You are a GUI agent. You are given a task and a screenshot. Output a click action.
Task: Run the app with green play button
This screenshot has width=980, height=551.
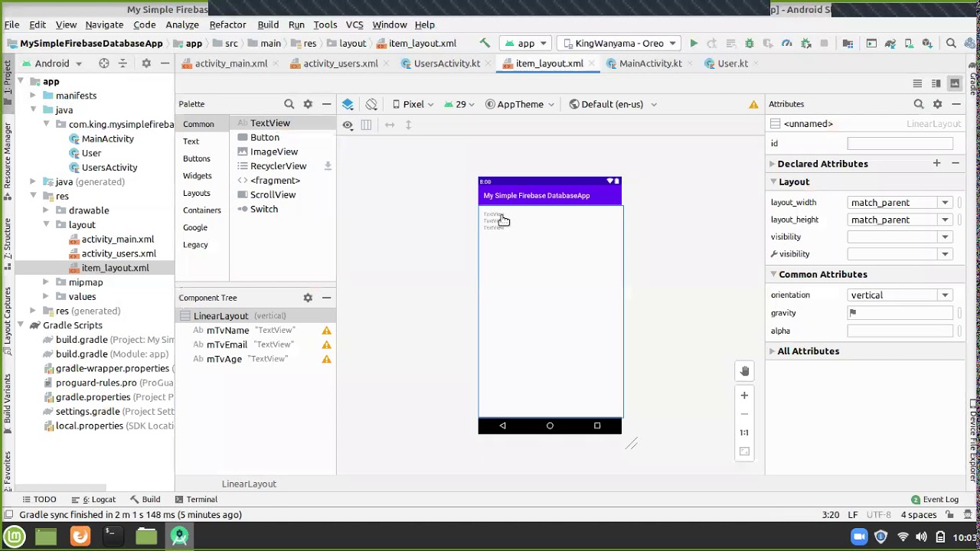[694, 44]
